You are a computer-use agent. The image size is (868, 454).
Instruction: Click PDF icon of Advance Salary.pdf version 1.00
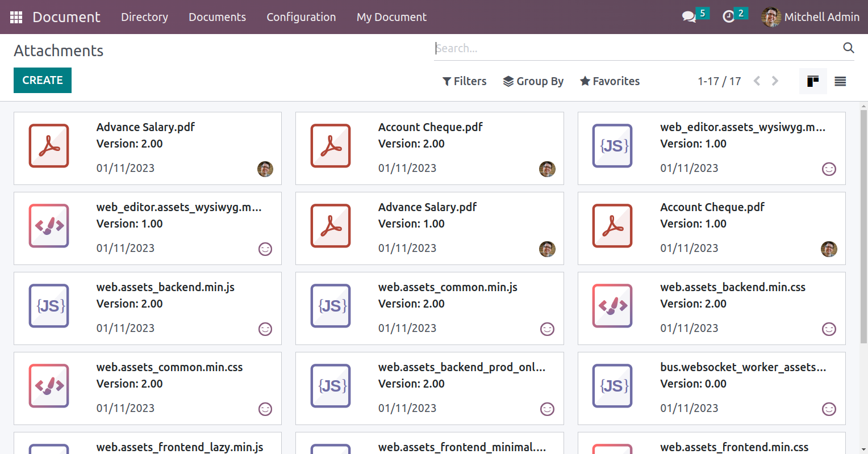pos(331,226)
